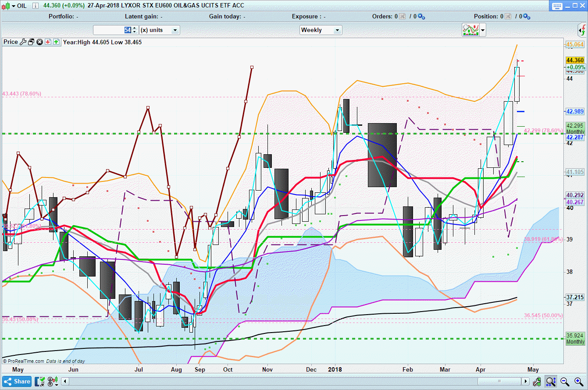Image resolution: width=588 pixels, height=390 pixels.
Task: Click the checklist icon next to Share
Action: click(40, 381)
